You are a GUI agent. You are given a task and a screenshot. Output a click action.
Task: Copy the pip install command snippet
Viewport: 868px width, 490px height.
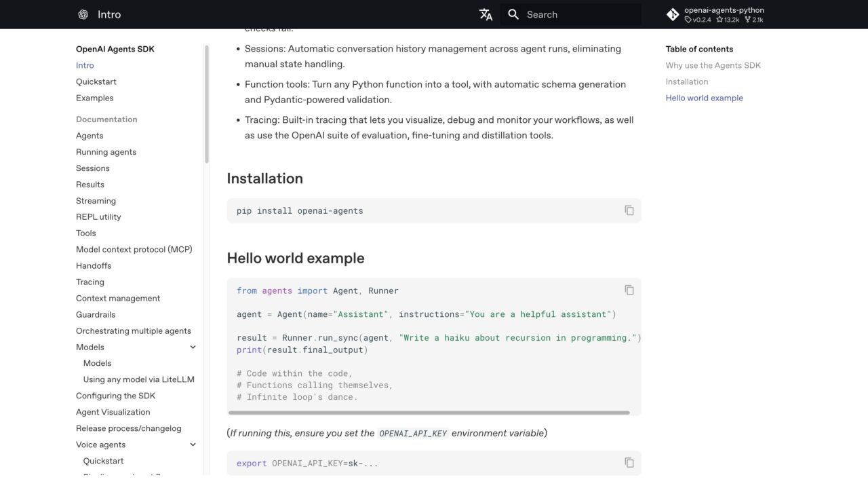coord(629,210)
